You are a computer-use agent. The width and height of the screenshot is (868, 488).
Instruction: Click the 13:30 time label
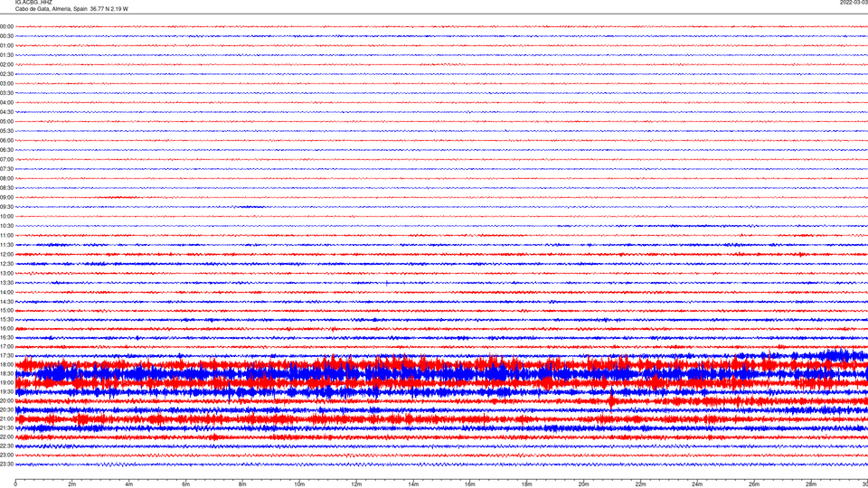click(6, 283)
